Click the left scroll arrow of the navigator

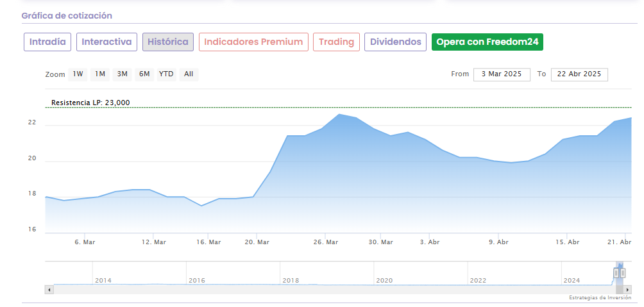[48, 290]
